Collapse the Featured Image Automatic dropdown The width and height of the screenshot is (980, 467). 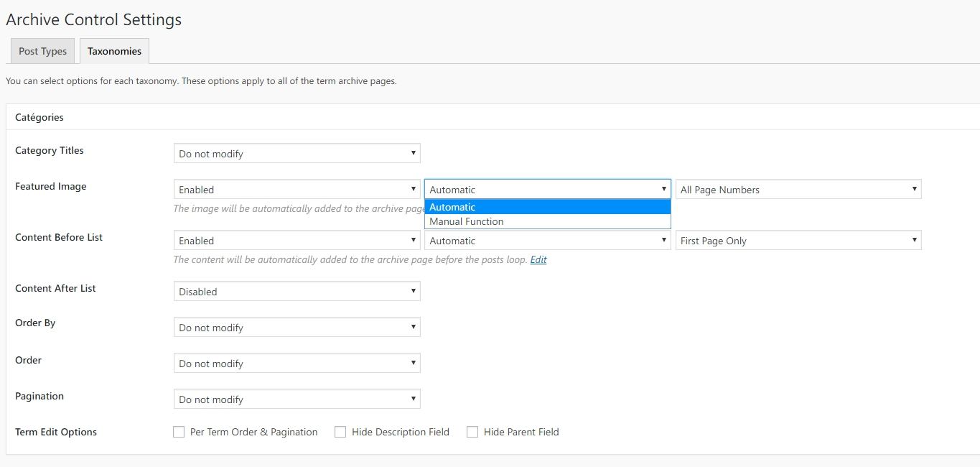[547, 189]
